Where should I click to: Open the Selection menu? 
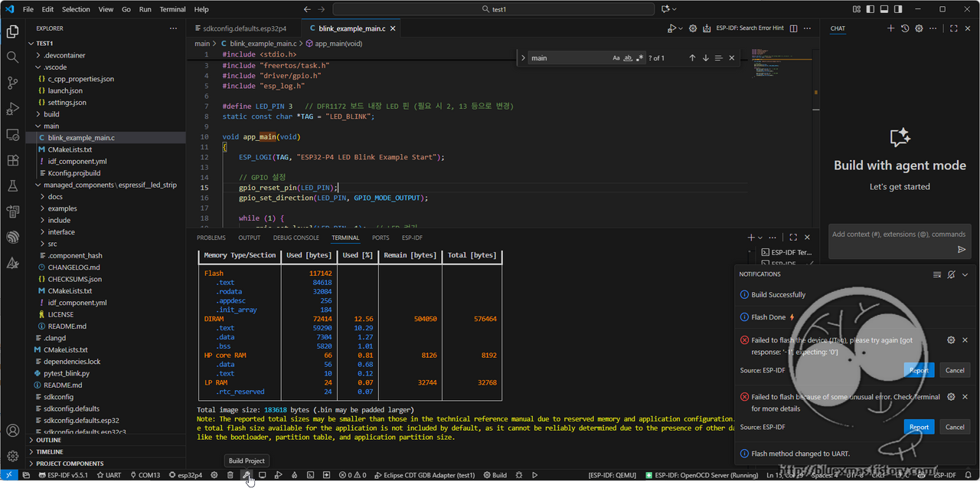(76, 9)
